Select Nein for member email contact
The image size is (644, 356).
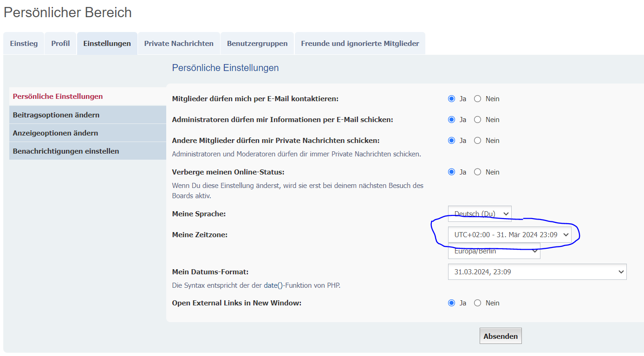tap(477, 99)
